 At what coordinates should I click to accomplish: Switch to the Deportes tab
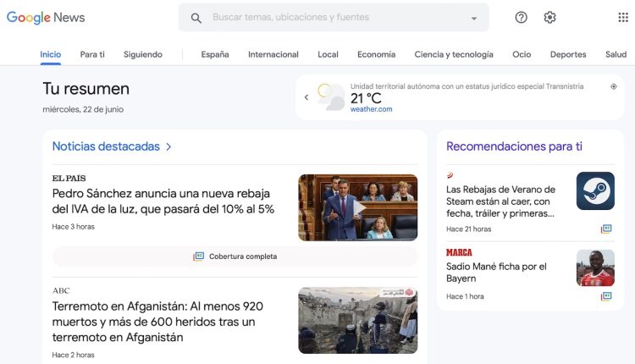(x=568, y=54)
